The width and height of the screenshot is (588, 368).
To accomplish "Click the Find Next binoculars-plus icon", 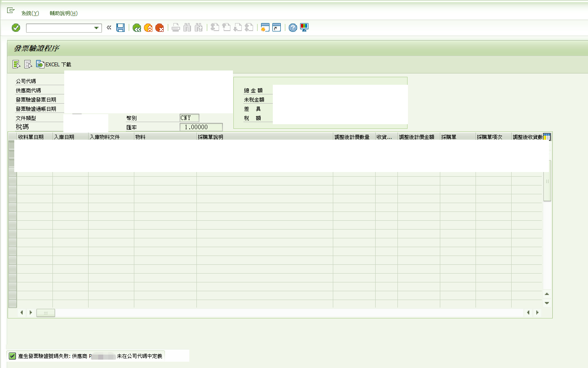I will click(x=199, y=28).
